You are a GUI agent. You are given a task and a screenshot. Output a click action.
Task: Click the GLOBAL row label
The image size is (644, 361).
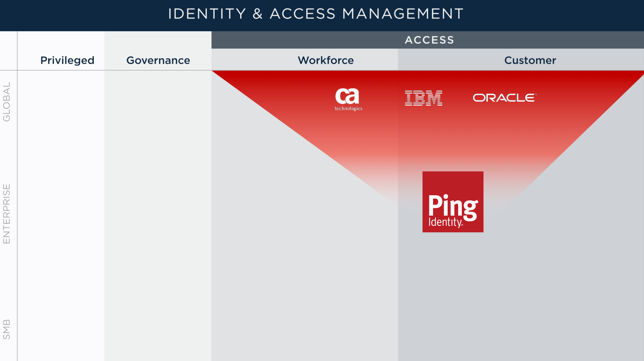6,102
